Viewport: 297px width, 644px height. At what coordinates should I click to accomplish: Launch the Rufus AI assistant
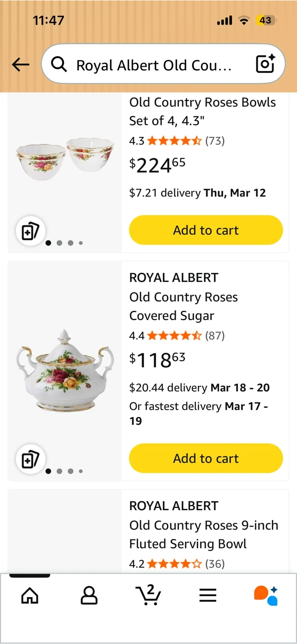266,596
